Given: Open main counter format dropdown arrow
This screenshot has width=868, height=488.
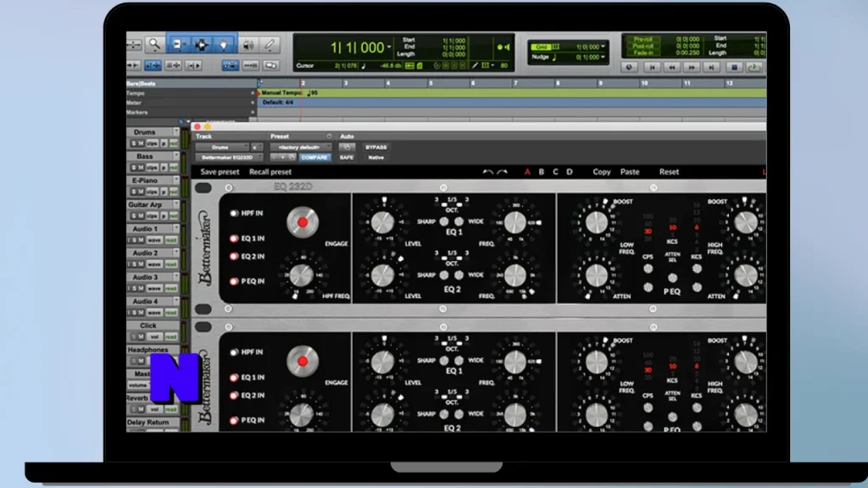Looking at the screenshot, I should coord(389,47).
